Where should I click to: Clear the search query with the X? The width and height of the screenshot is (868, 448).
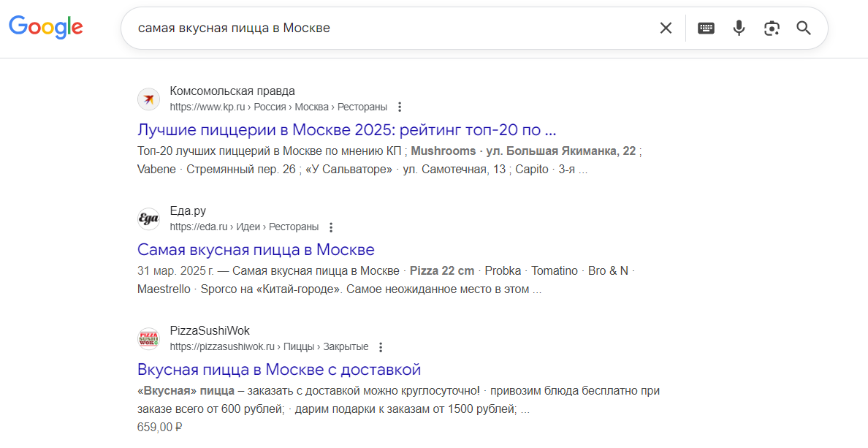click(x=666, y=28)
